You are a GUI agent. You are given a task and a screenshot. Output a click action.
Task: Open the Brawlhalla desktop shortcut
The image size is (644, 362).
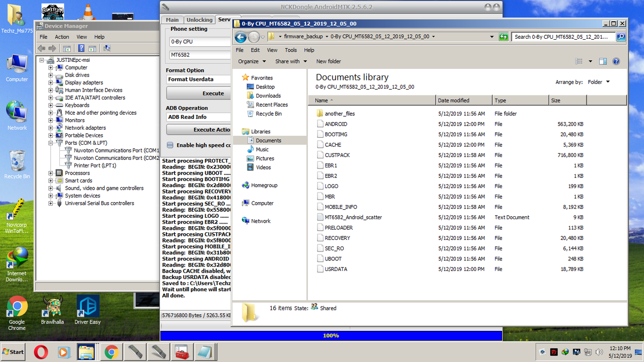click(x=52, y=310)
